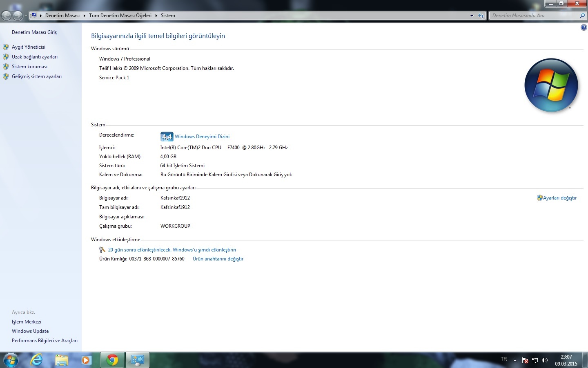Open Sistem koruması settings
The height and width of the screenshot is (368, 588).
[29, 67]
